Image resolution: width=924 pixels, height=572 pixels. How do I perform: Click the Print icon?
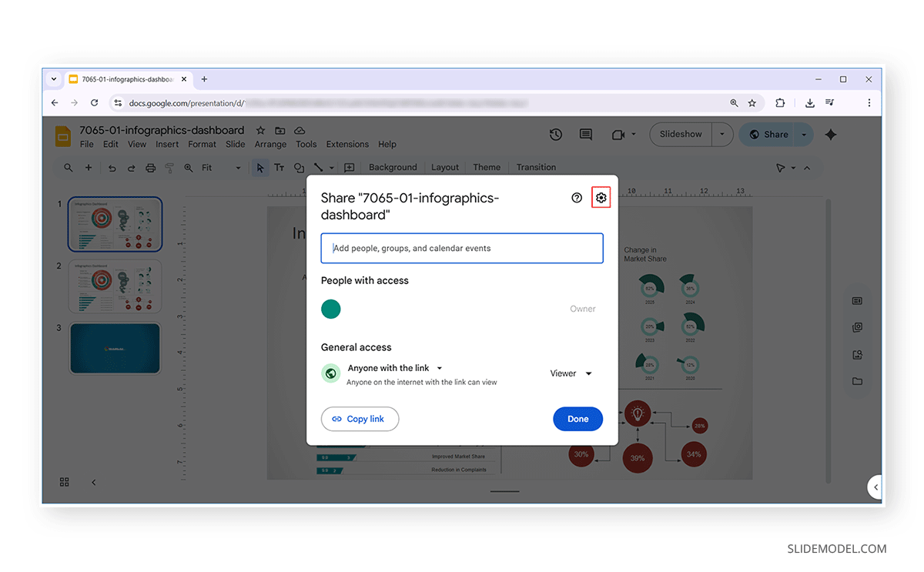tap(150, 167)
